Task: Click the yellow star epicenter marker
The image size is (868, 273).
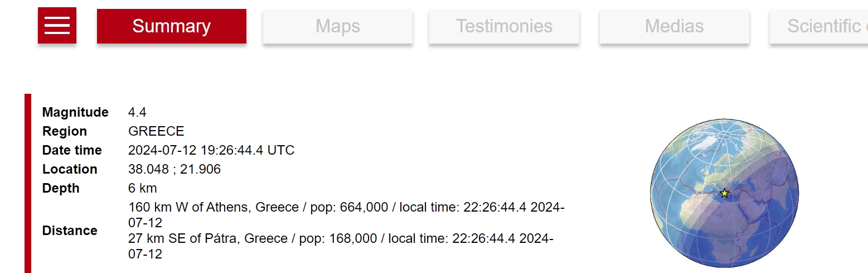Action: click(x=724, y=193)
